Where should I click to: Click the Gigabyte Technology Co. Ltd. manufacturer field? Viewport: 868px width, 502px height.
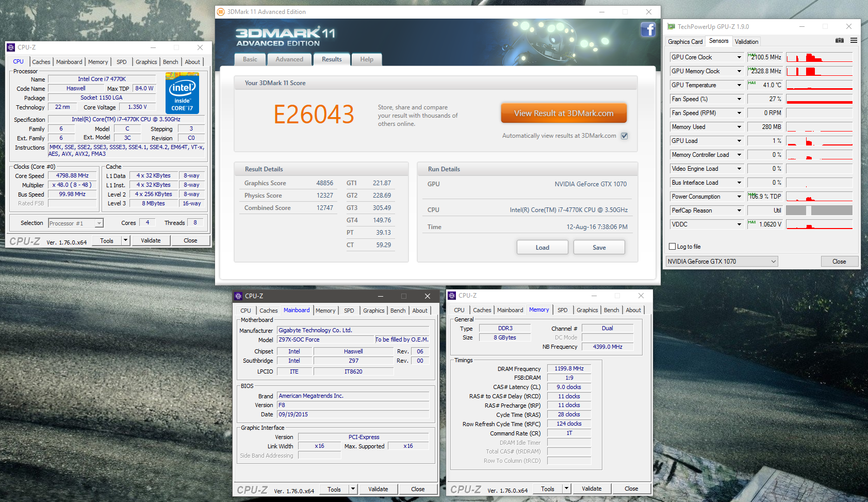(x=353, y=330)
